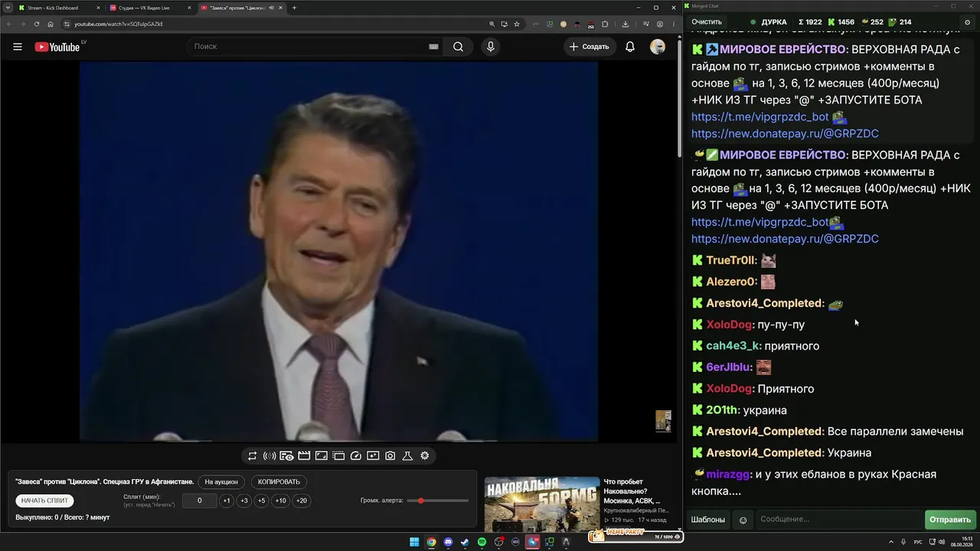Click the КОПИРОВАТЬ button
The height and width of the screenshot is (551, 980).
coord(279,482)
